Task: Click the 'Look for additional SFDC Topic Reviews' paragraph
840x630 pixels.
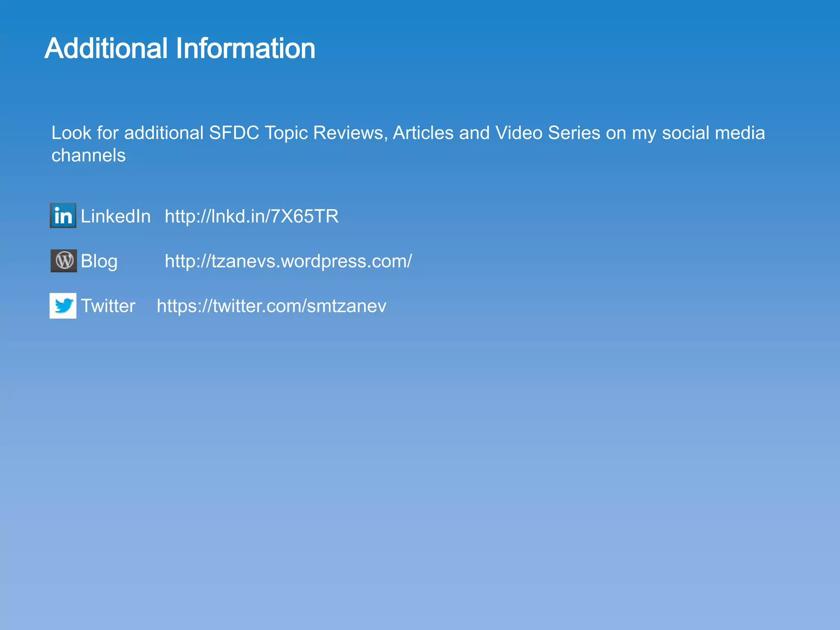Action: click(408, 144)
